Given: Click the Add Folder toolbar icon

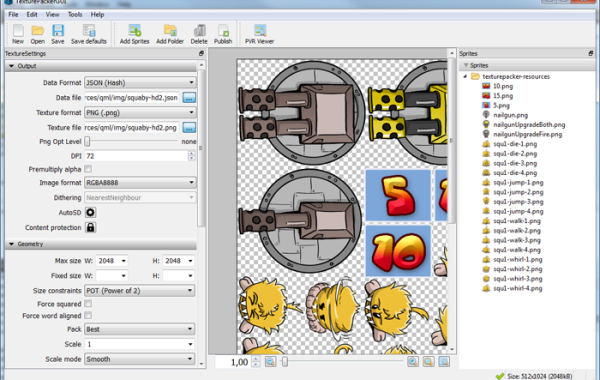Looking at the screenshot, I should pos(170,34).
